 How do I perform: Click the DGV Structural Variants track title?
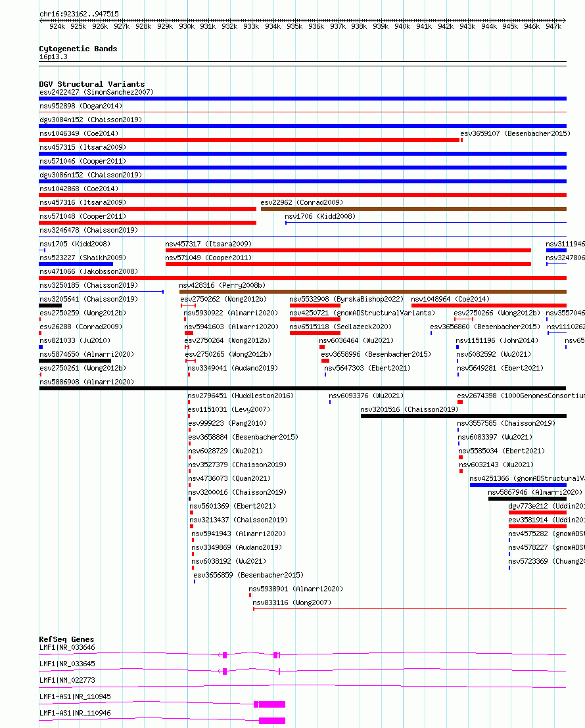tap(92, 84)
